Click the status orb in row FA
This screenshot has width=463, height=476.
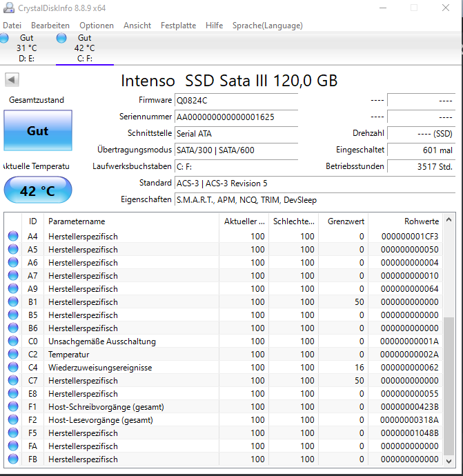point(13,446)
